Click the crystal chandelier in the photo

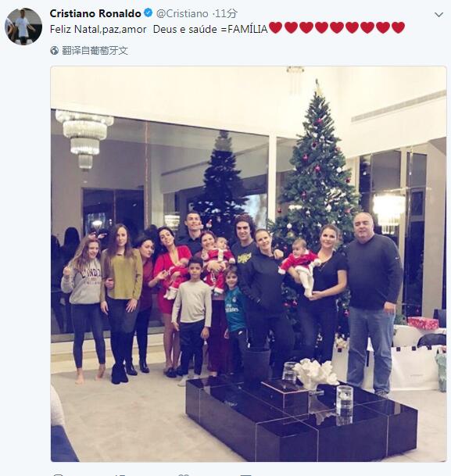click(84, 138)
